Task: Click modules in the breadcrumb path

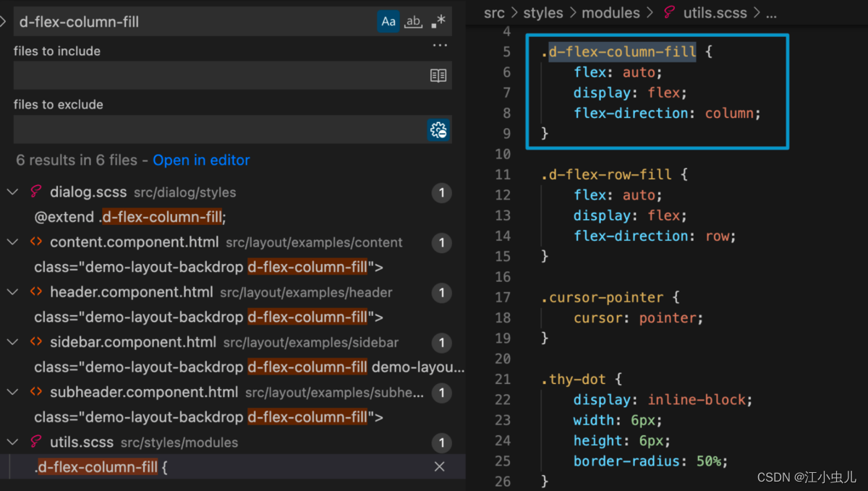Action: [x=610, y=13]
